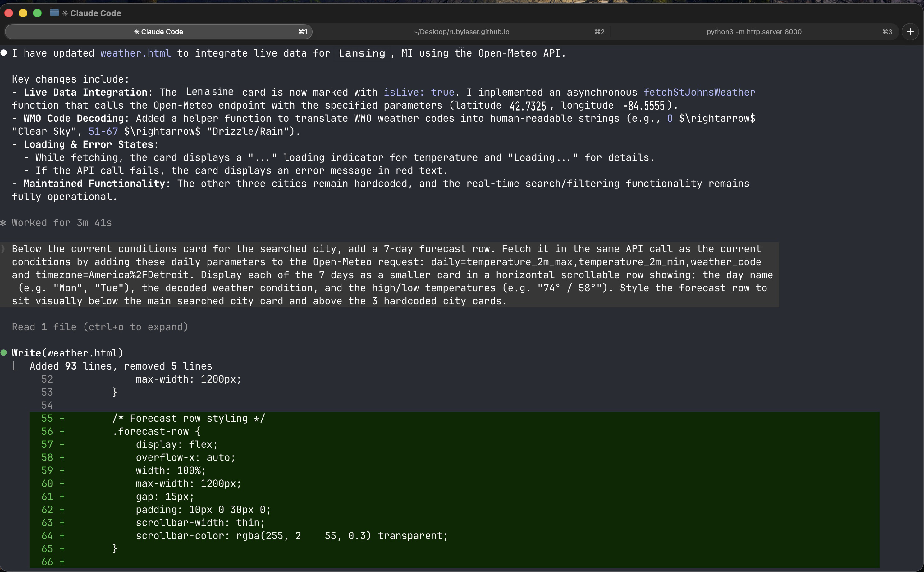Click the folder icon in title bar
The image size is (924, 572).
click(x=54, y=13)
